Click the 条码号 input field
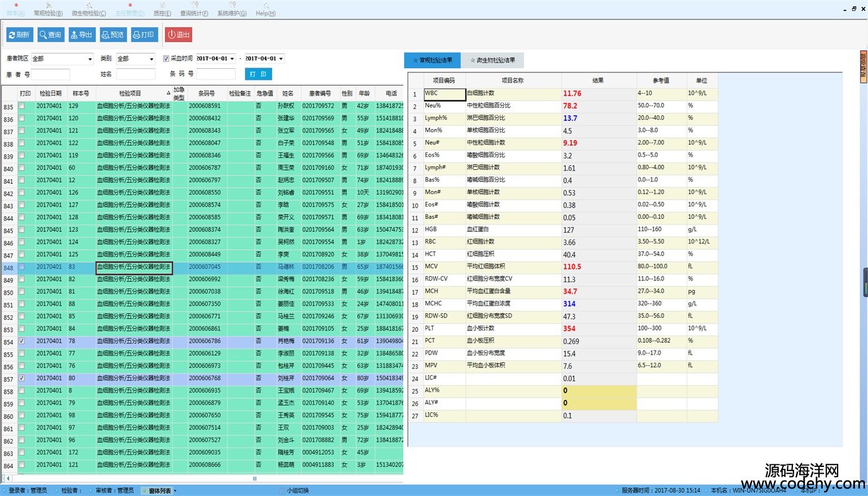Image resolution: width=868 pixels, height=496 pixels. coord(216,74)
